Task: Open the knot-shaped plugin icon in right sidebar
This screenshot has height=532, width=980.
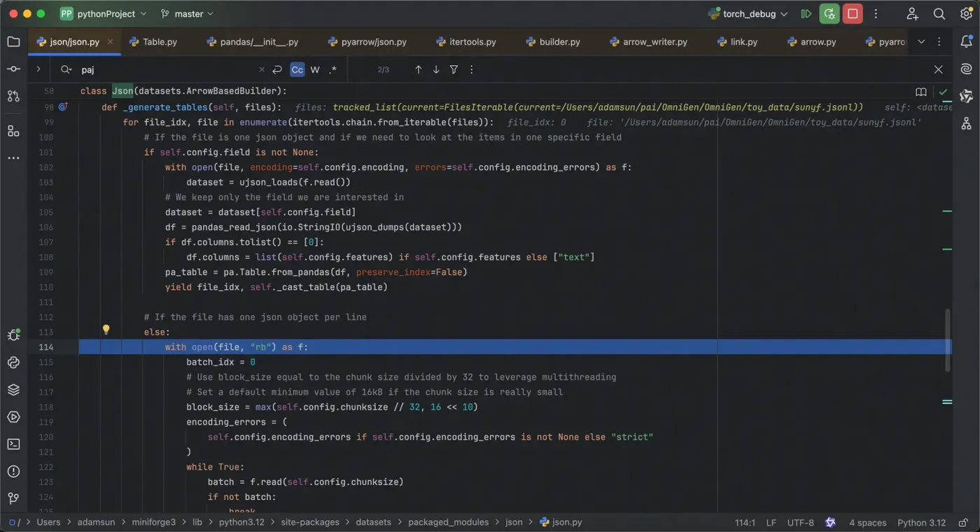Action: [x=966, y=96]
